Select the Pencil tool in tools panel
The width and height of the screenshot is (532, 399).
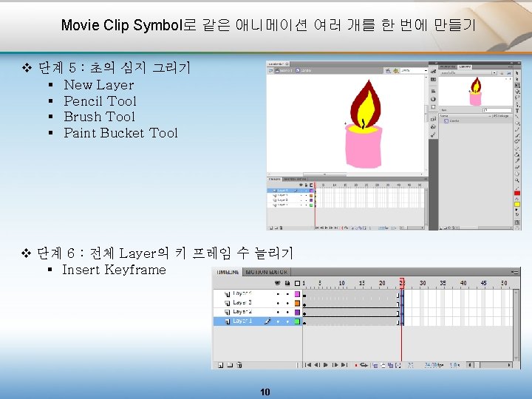point(517,129)
